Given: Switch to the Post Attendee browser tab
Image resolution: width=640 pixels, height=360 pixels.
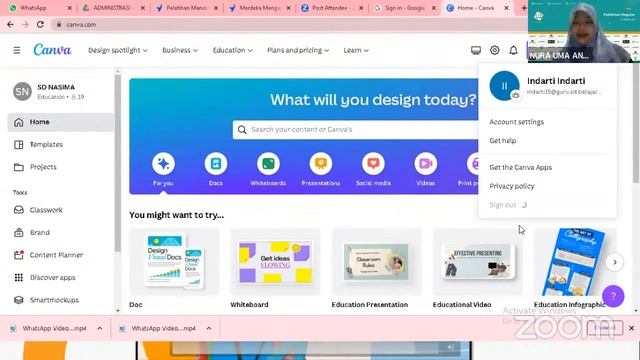Looking at the screenshot, I should point(331,8).
